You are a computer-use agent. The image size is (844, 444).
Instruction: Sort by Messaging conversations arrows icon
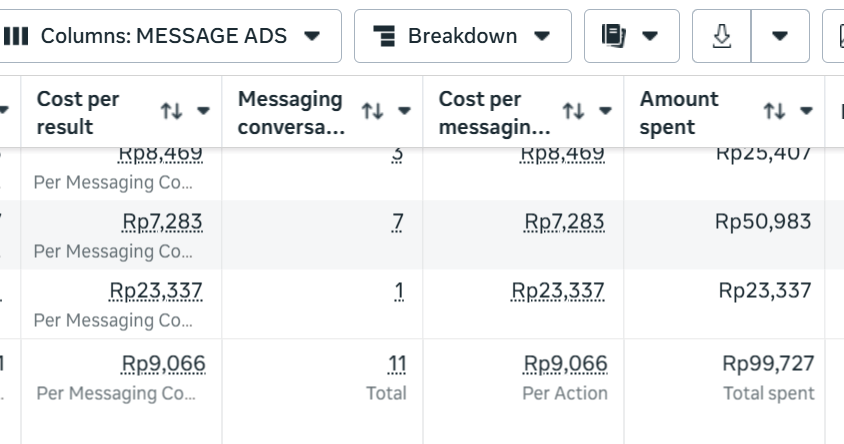tap(372, 111)
